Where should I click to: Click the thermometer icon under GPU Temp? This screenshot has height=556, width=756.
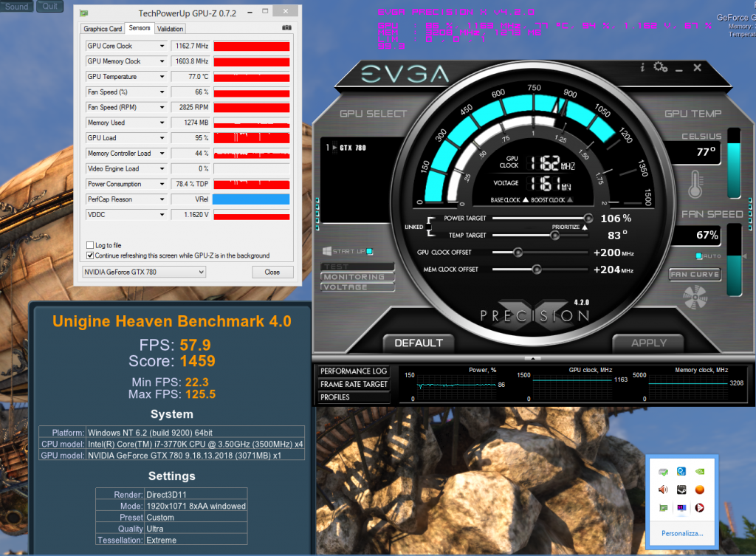[694, 184]
